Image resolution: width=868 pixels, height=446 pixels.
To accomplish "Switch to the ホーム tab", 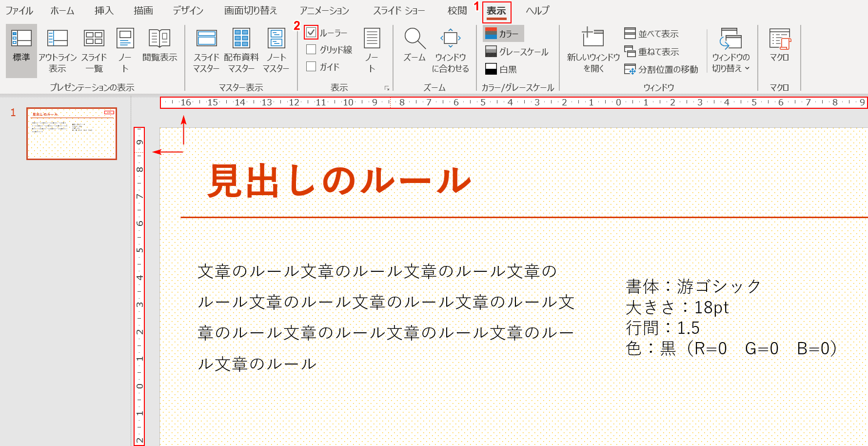I will [x=62, y=11].
